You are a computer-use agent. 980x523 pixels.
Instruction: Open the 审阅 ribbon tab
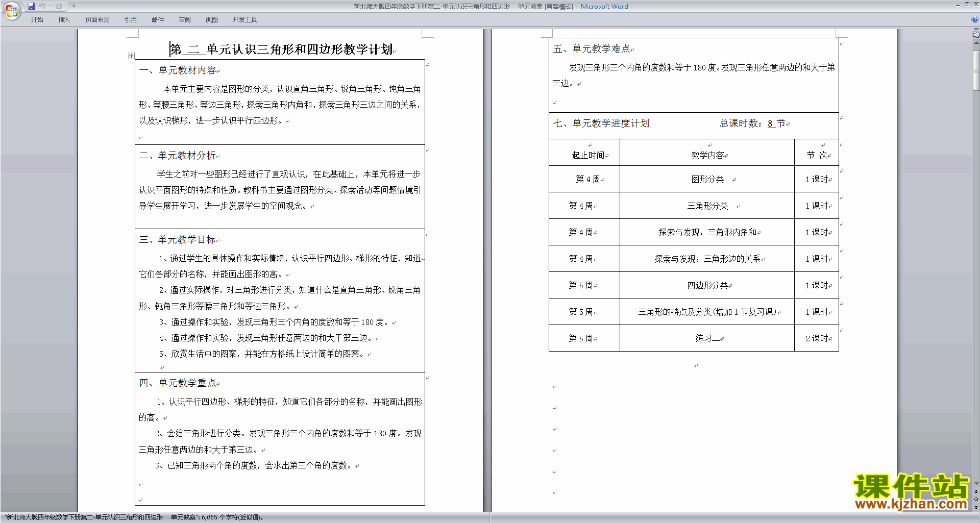tap(185, 20)
